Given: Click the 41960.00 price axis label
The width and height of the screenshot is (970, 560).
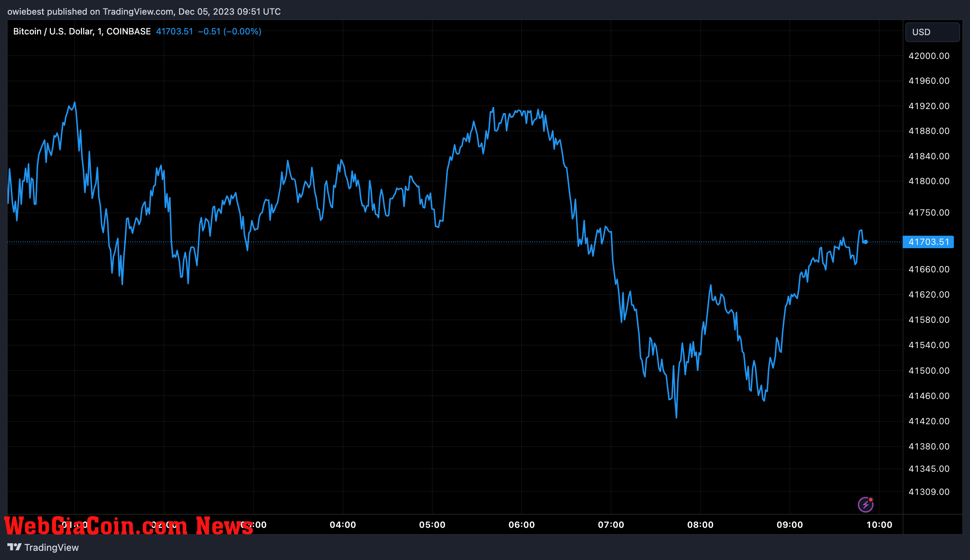Looking at the screenshot, I should [929, 81].
